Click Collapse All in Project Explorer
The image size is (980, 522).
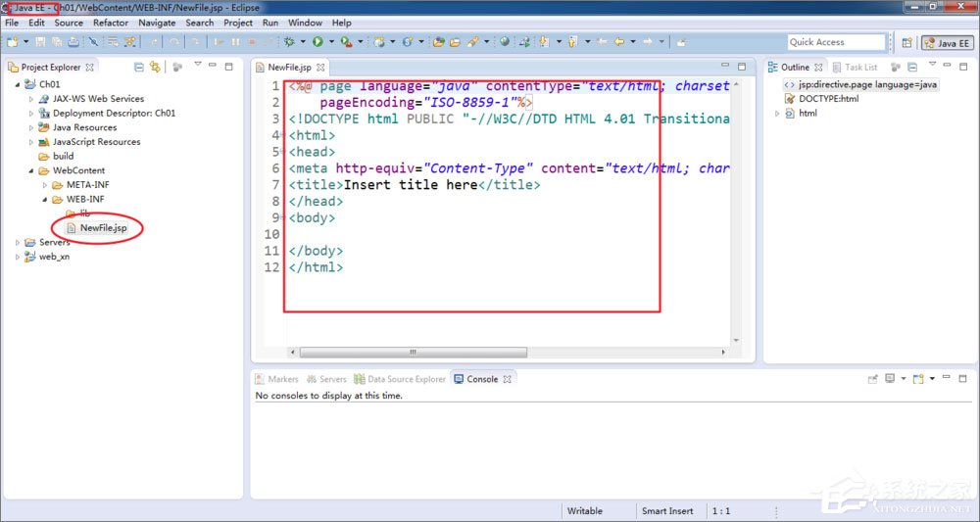point(138,67)
